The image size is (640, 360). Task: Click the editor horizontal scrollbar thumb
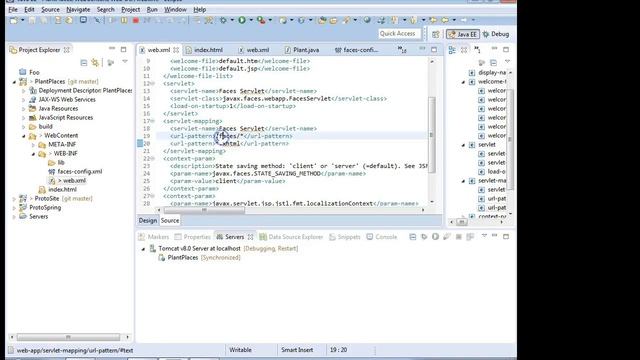[204, 210]
